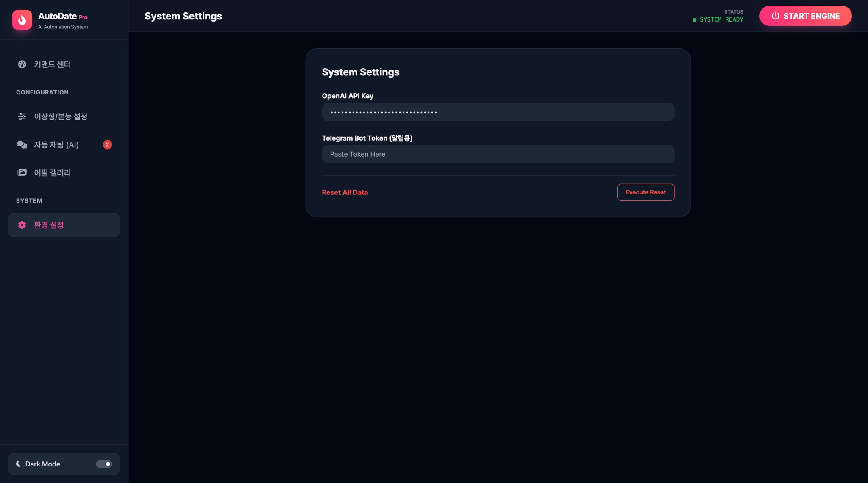Go to 어필 갤러리 page
This screenshot has width=868, height=483.
point(53,172)
